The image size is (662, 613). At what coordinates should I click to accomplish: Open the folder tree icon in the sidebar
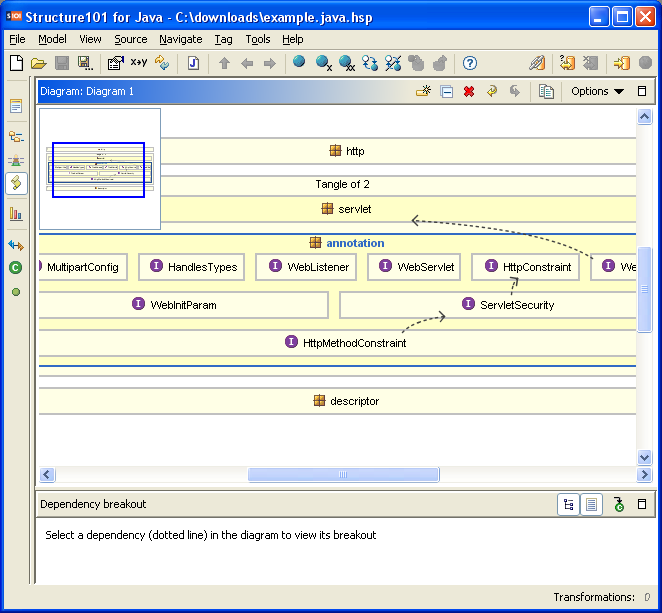16,137
